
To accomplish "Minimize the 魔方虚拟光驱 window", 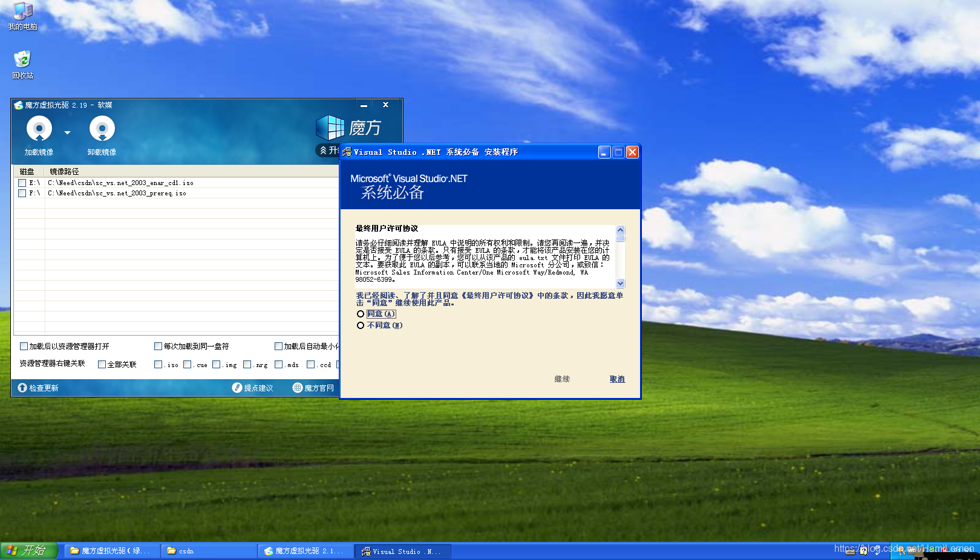I will (364, 105).
